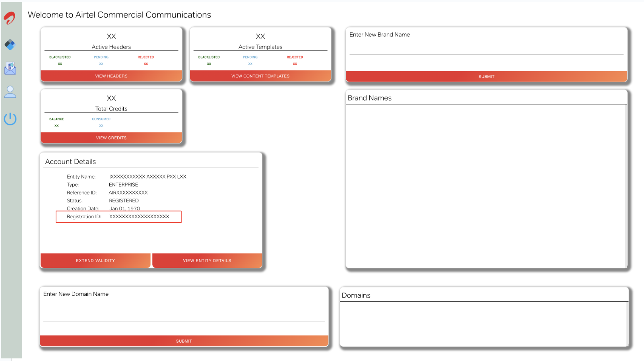
Task: Click the VIEW CONTENT TEMPLATES button
Action: coord(260,76)
